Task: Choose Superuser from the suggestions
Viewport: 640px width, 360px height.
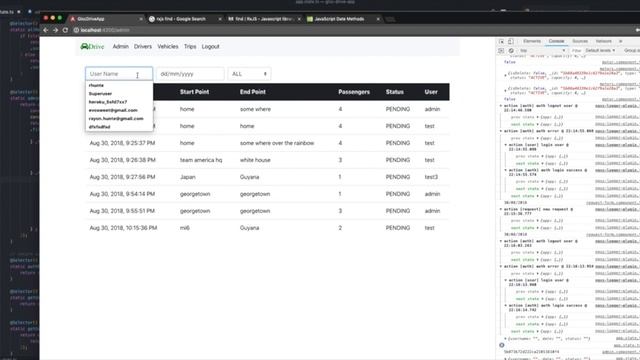Action: click(119, 93)
